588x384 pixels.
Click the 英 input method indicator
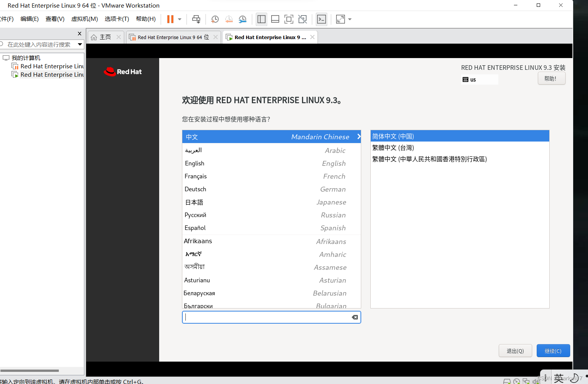tap(558, 378)
